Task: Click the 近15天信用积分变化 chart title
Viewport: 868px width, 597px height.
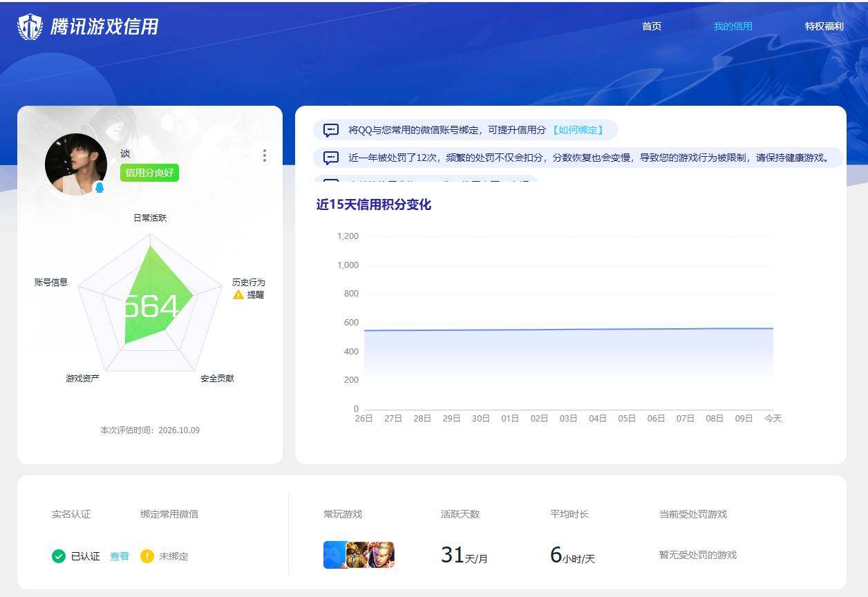Action: click(374, 205)
